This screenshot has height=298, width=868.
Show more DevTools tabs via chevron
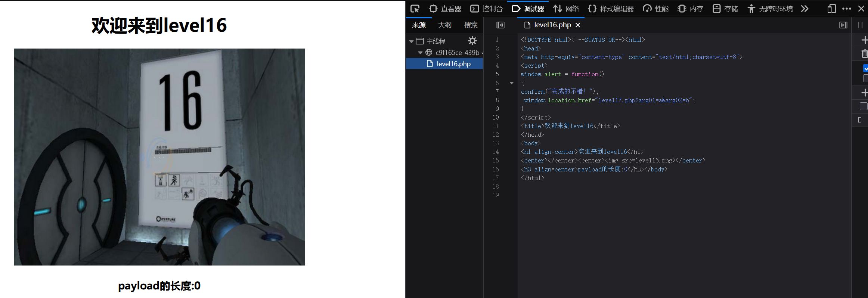[x=805, y=9]
